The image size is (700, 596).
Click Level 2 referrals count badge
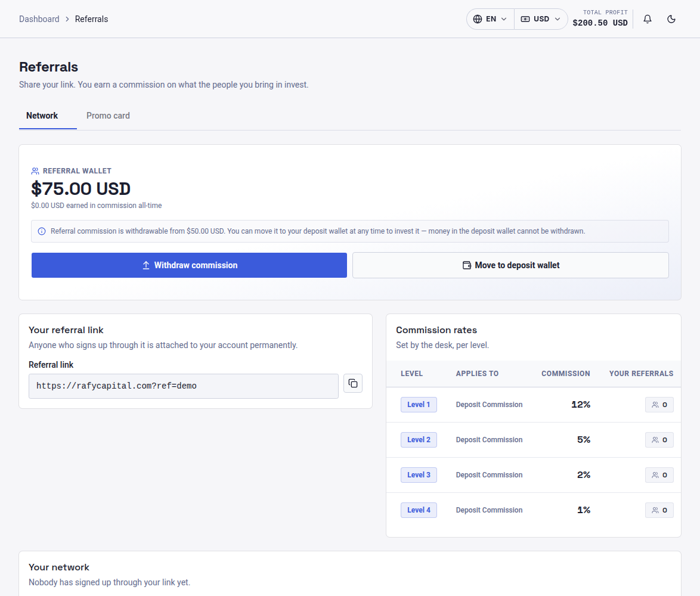click(x=659, y=440)
